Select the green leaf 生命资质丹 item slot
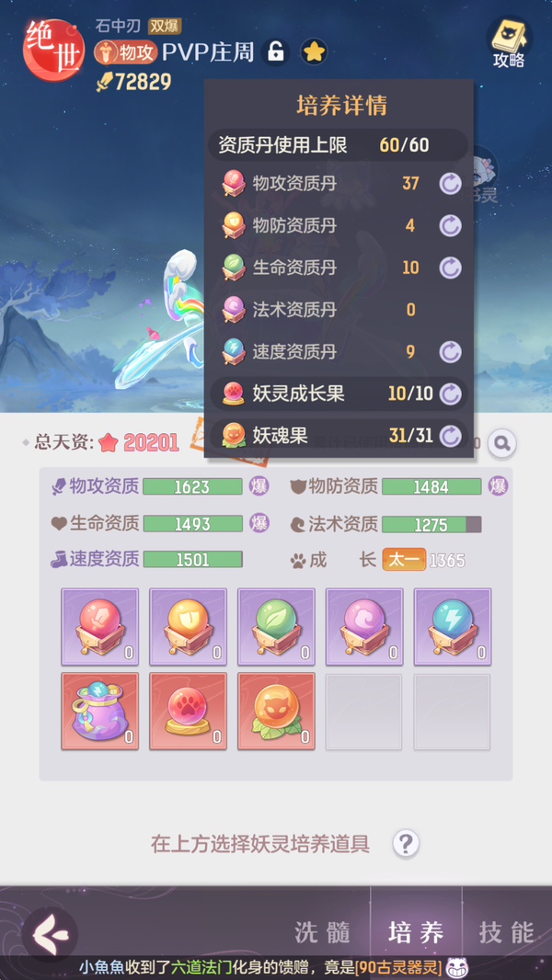 pos(276,626)
